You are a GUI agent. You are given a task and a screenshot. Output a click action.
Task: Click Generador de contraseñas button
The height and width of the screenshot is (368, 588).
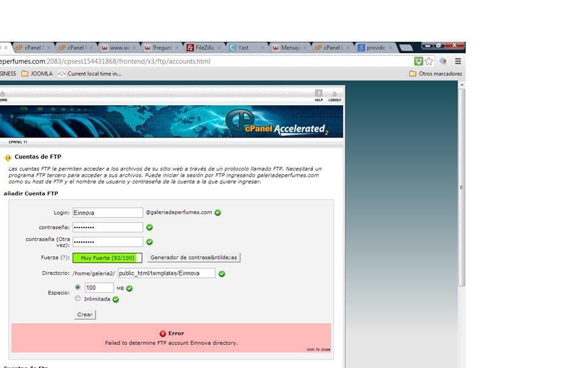coord(194,257)
